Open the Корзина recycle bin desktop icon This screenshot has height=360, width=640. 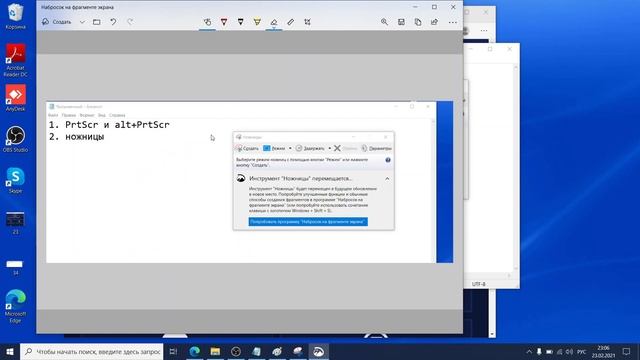tap(16, 16)
